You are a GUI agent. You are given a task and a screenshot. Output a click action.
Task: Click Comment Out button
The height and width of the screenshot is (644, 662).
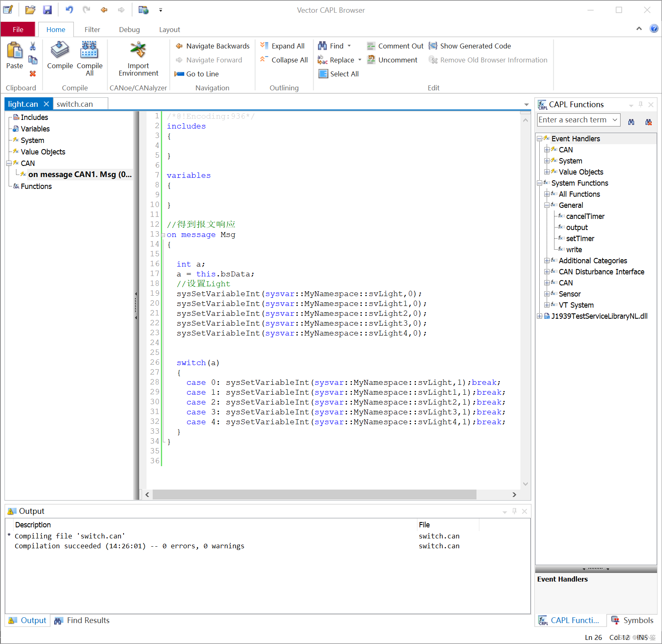395,46
